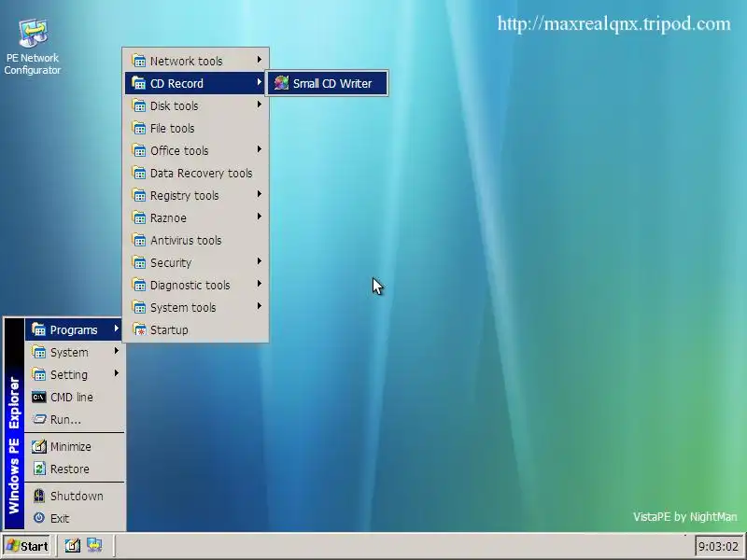Click the Minimize label in Start menu
The width and height of the screenshot is (747, 560).
pyautogui.click(x=71, y=447)
